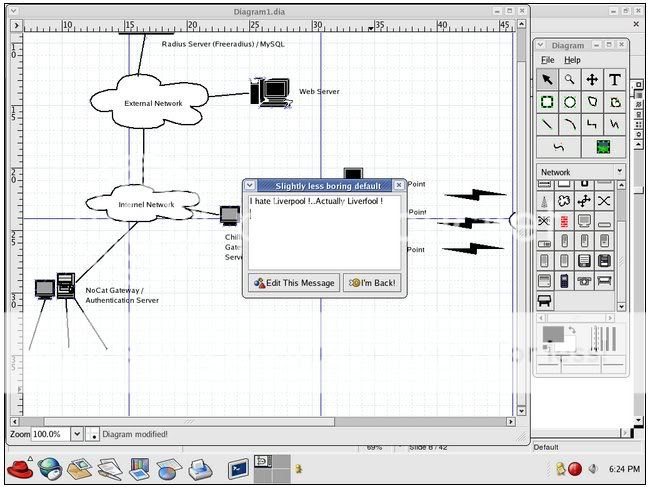Select the Internel Network cloud
The height and width of the screenshot is (487, 648).
143,203
